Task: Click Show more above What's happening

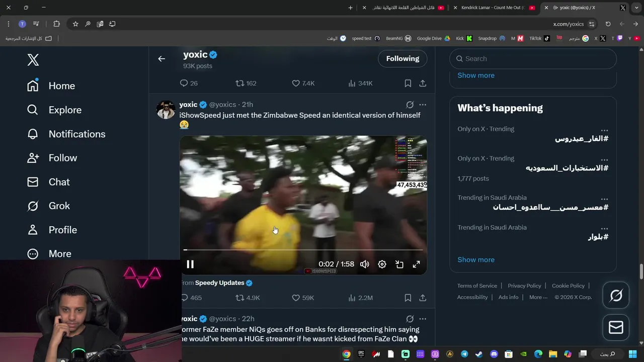Action: [476, 75]
